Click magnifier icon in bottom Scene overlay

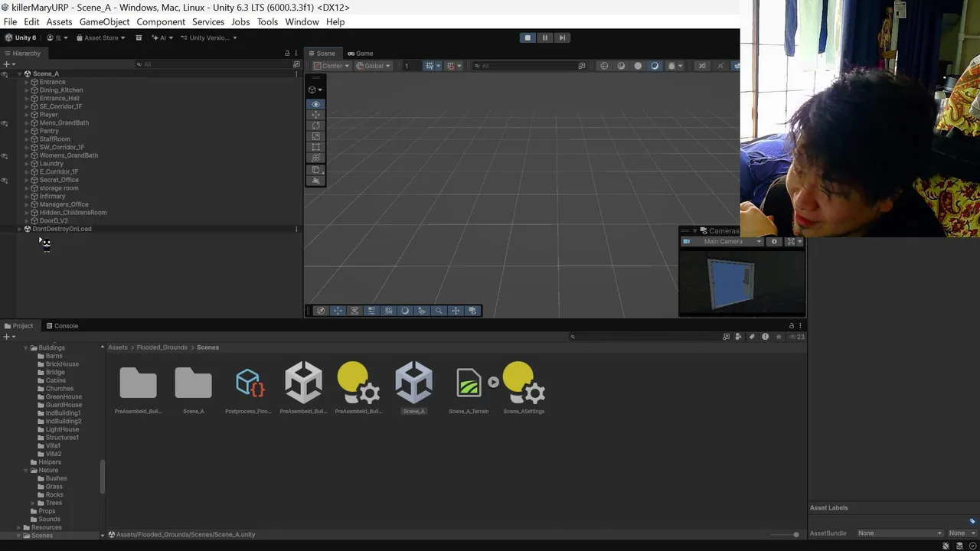(x=439, y=311)
